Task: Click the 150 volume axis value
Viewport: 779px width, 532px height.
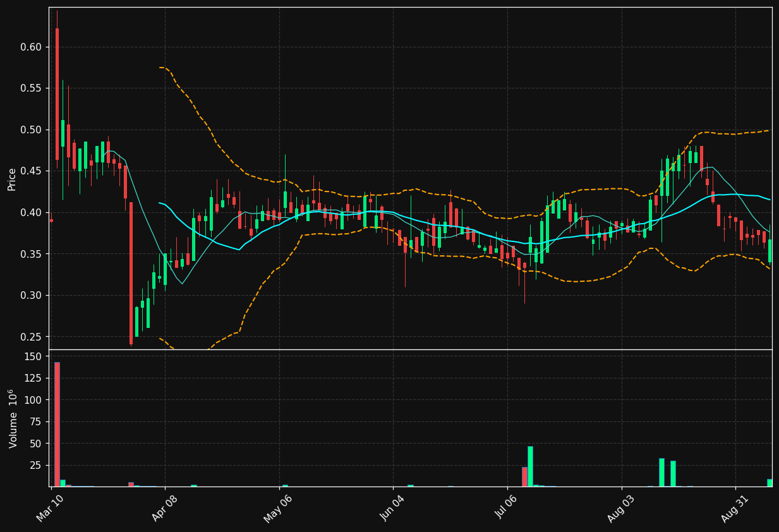Action: pyautogui.click(x=34, y=356)
